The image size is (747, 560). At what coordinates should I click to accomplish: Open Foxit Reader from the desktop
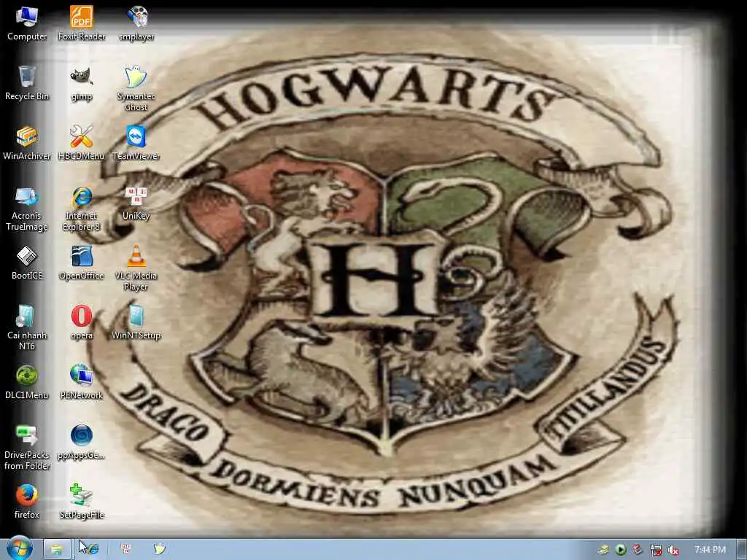[x=82, y=24]
